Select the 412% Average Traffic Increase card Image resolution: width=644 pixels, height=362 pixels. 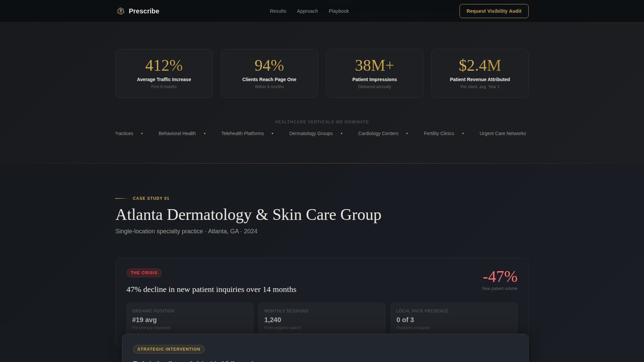point(164,73)
